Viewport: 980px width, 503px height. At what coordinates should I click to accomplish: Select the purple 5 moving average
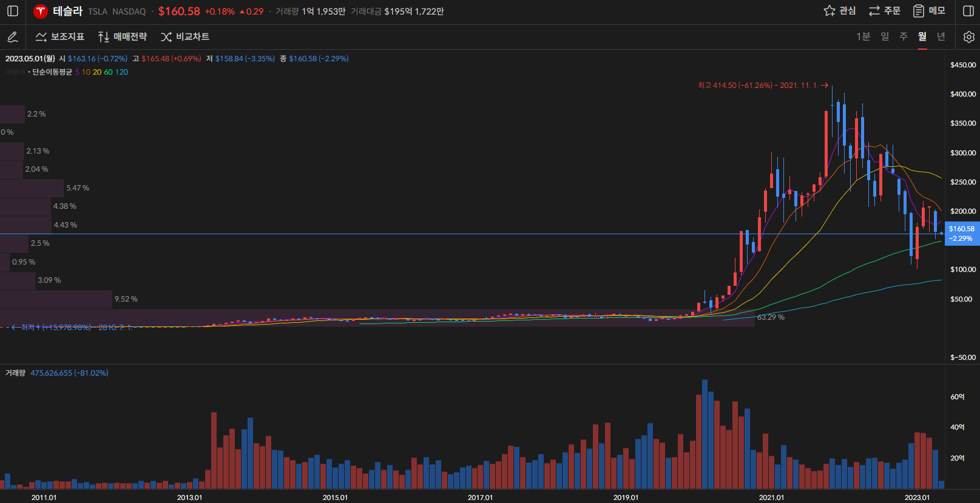coord(77,72)
